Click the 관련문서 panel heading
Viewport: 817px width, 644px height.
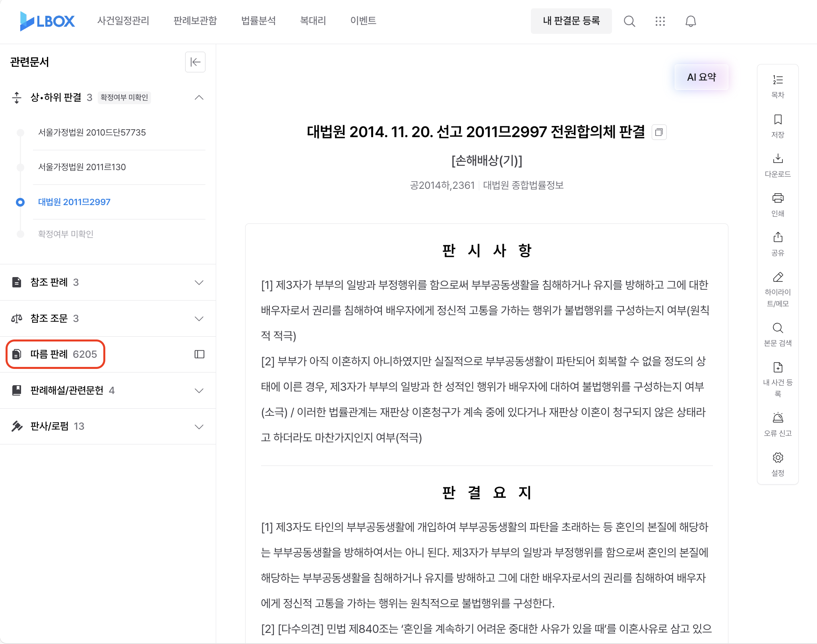pos(30,62)
